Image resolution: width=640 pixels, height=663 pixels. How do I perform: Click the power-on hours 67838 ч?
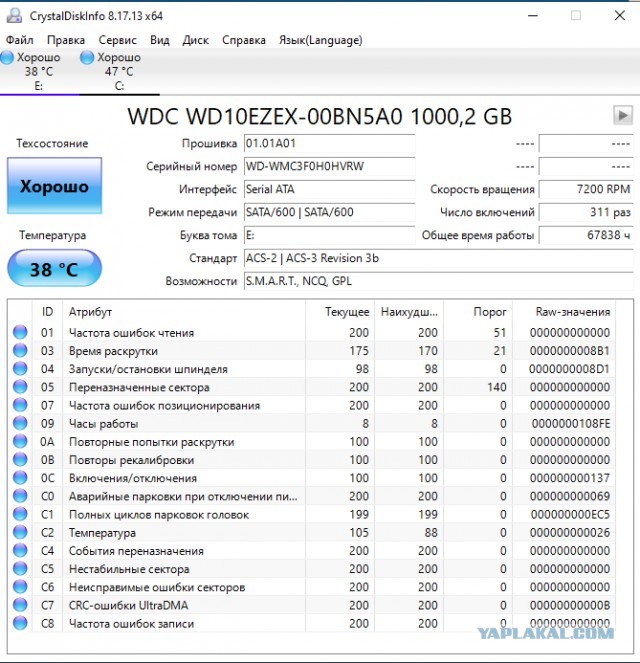point(586,235)
